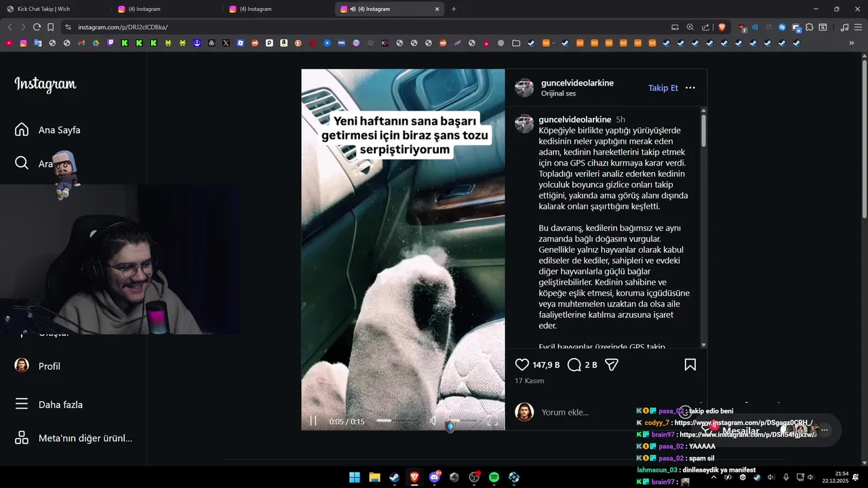Save the post with bookmark icon
Viewport: 868px width, 488px height.
click(x=690, y=365)
